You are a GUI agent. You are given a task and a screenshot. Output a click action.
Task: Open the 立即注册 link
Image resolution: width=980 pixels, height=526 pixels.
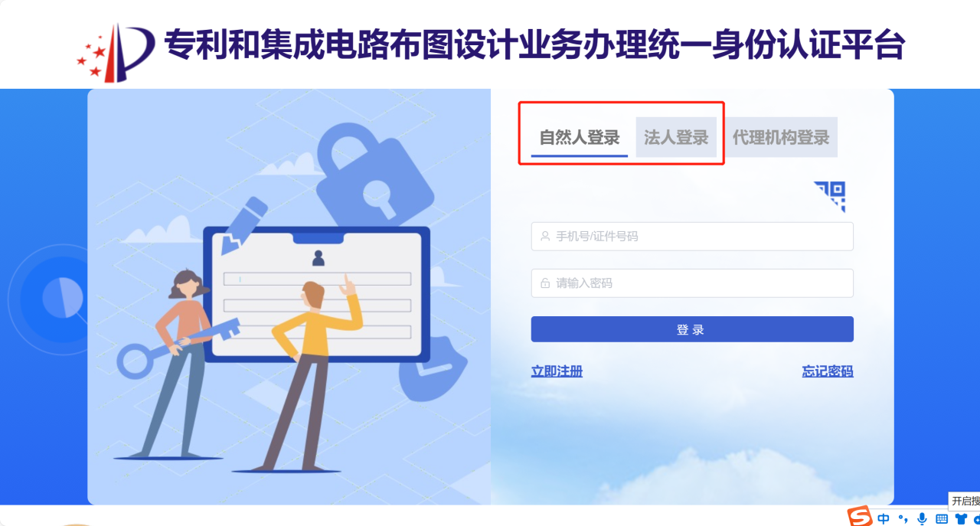click(x=557, y=371)
